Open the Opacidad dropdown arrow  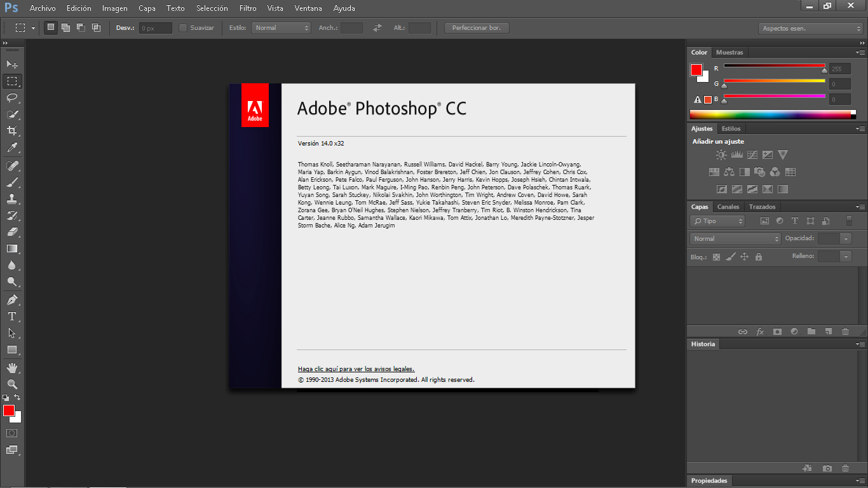click(x=846, y=239)
